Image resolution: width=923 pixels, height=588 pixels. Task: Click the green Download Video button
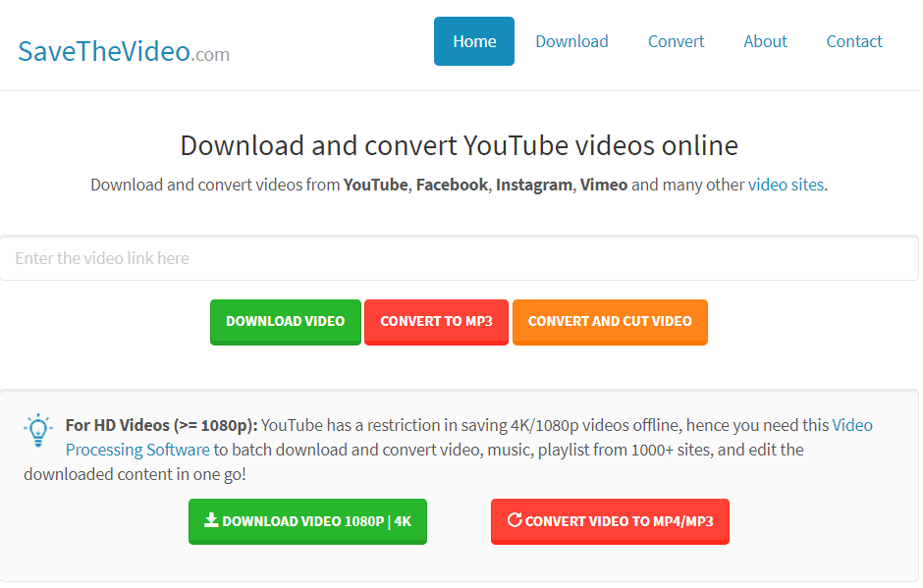[x=286, y=322]
